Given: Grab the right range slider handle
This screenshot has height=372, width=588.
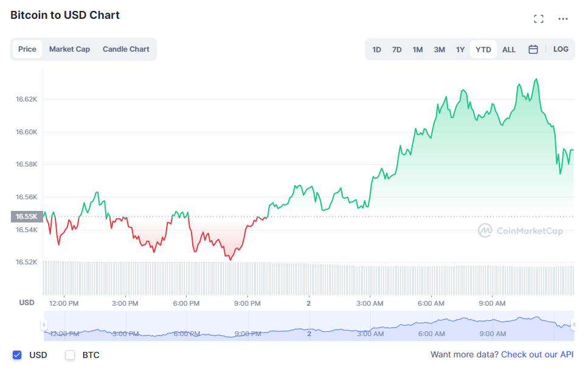Looking at the screenshot, I should click(573, 325).
